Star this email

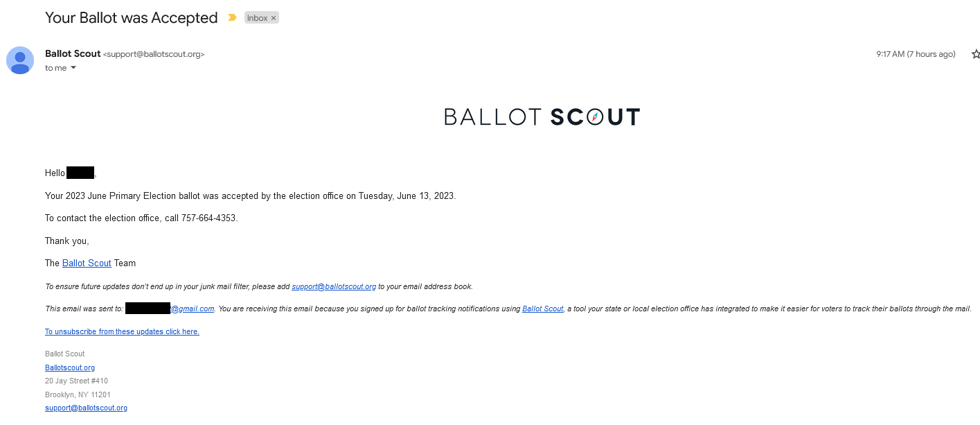[x=975, y=54]
